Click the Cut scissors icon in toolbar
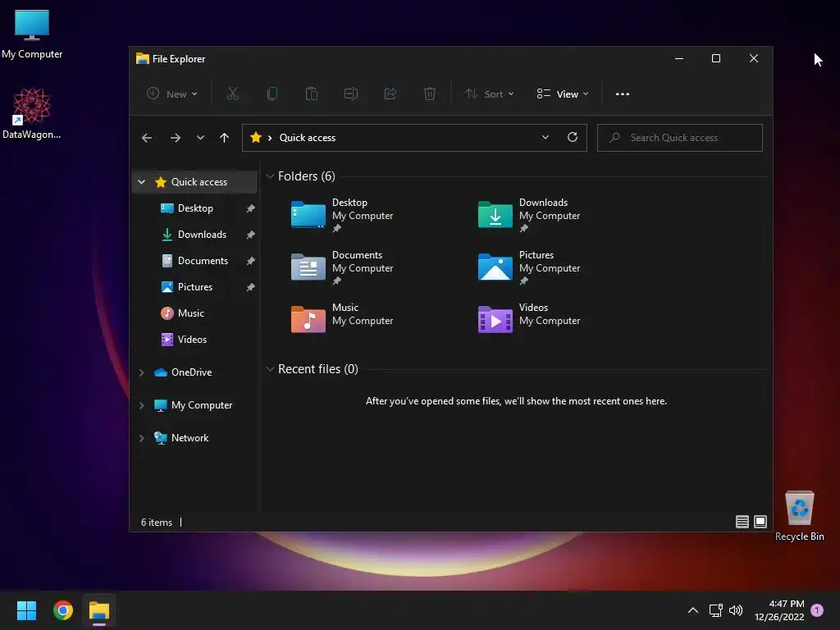840x630 pixels. tap(232, 94)
